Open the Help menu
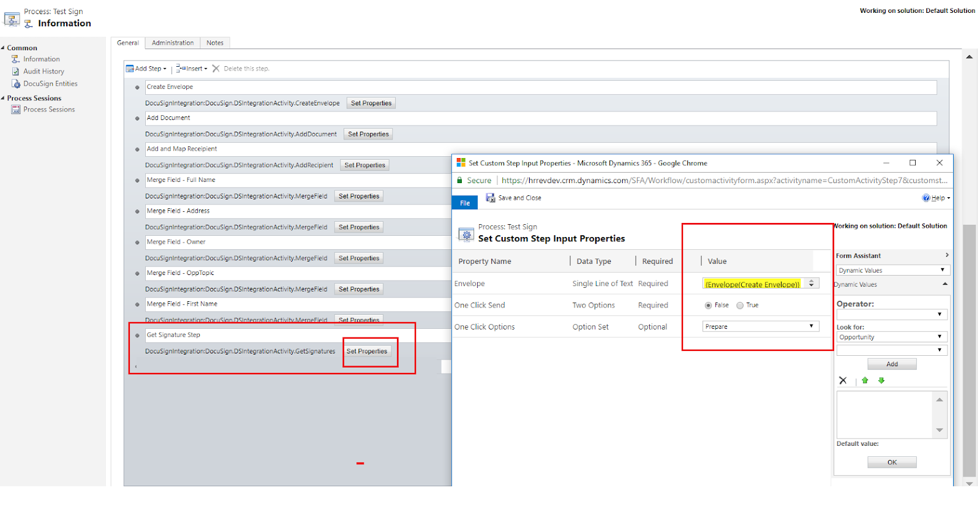This screenshot has width=980, height=512. click(937, 198)
